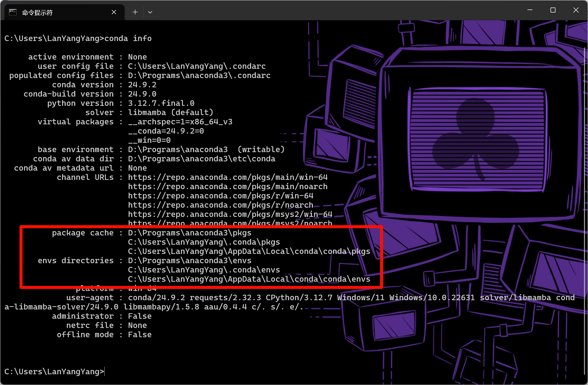Open a new tab with the plus button

coord(135,12)
